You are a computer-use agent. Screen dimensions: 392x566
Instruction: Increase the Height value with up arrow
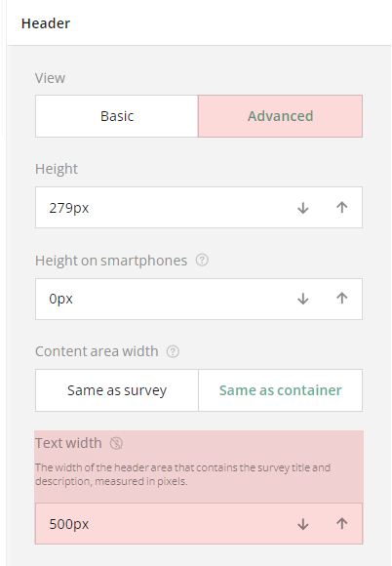coord(342,208)
